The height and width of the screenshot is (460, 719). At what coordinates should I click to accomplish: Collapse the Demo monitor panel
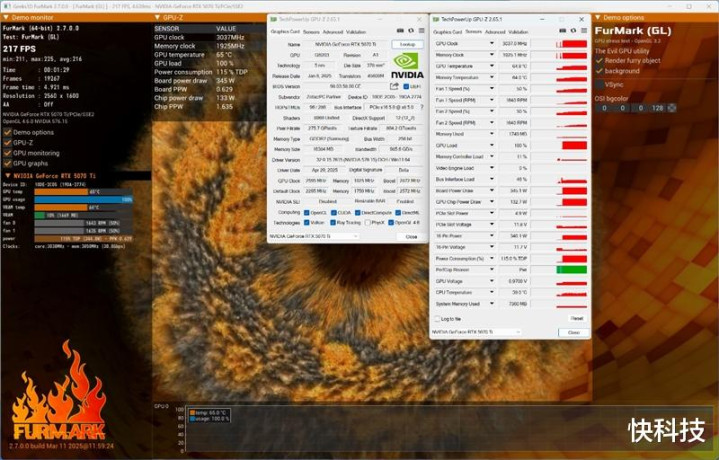click(x=5, y=17)
